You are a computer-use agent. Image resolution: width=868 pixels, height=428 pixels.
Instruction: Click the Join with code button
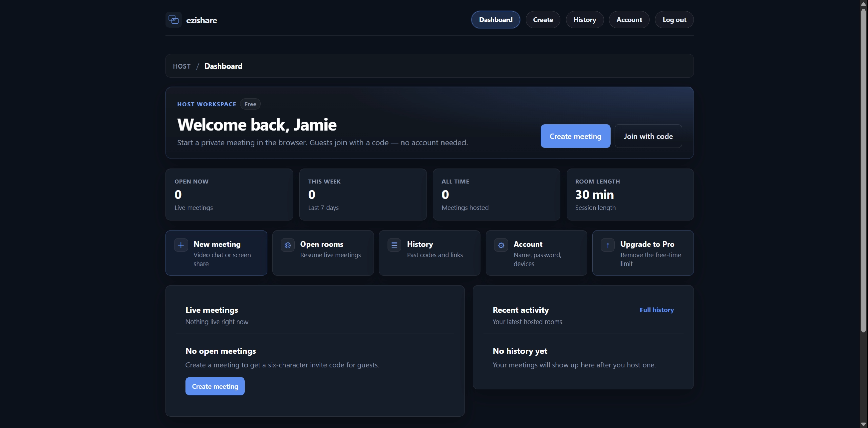tap(648, 136)
